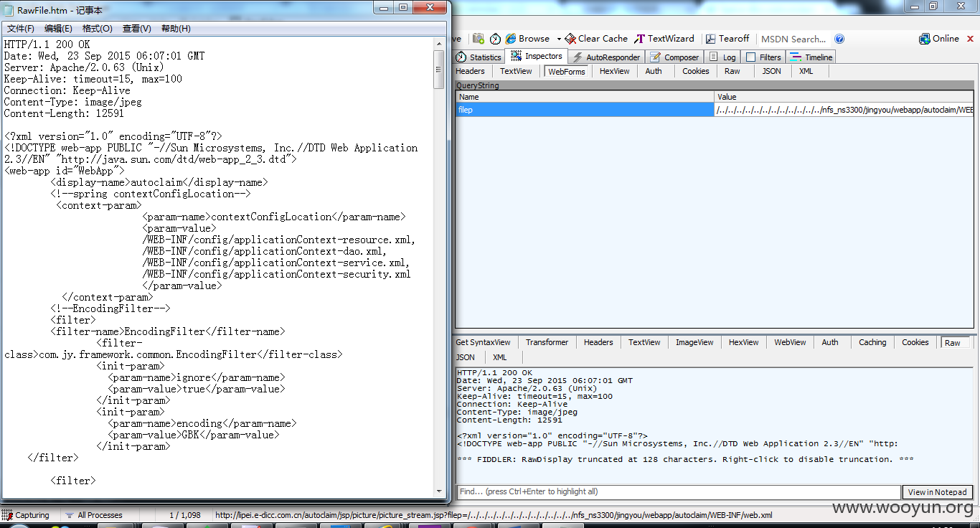Click the camera screenshot icon in Fiddler toolbar
The width and height of the screenshot is (980, 528).
pos(478,39)
